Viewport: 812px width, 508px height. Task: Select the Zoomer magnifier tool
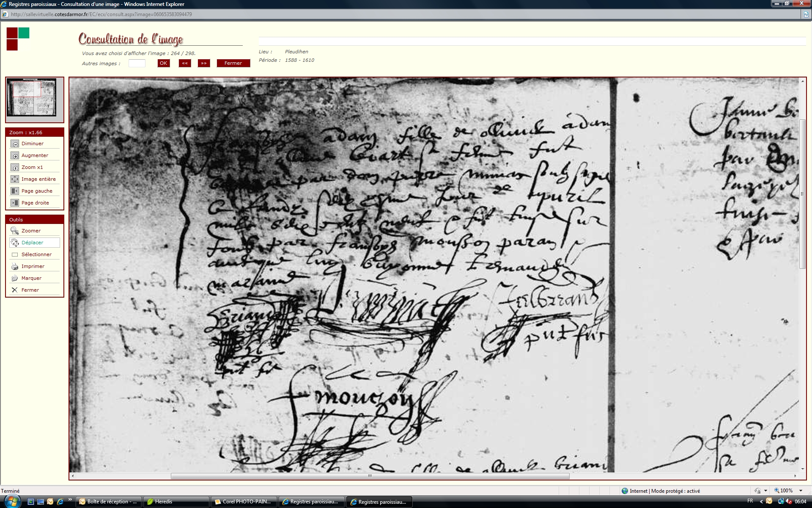click(15, 231)
